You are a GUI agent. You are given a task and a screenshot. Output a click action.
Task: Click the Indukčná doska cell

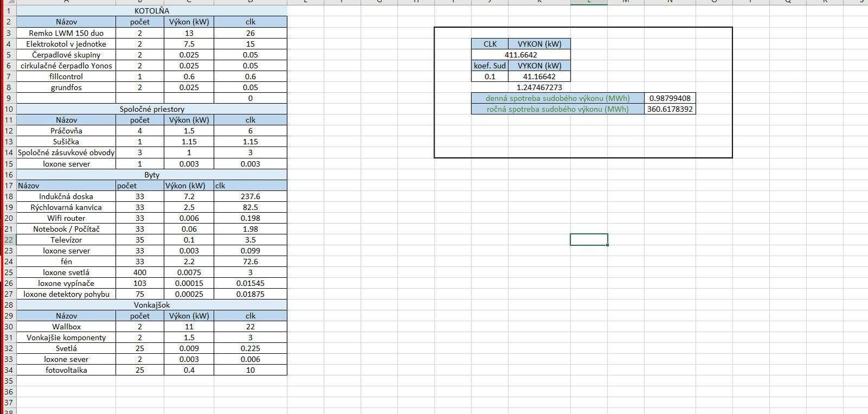click(x=66, y=196)
